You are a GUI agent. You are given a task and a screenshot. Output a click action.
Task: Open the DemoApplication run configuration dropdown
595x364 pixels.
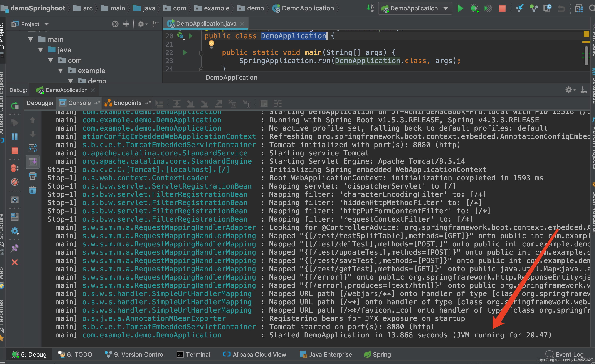pos(445,9)
